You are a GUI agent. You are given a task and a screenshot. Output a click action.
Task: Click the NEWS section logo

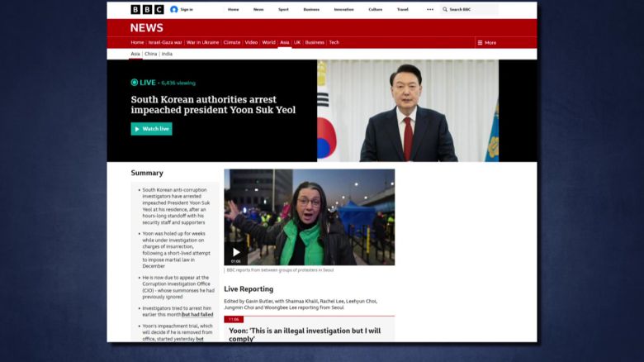[x=146, y=27]
